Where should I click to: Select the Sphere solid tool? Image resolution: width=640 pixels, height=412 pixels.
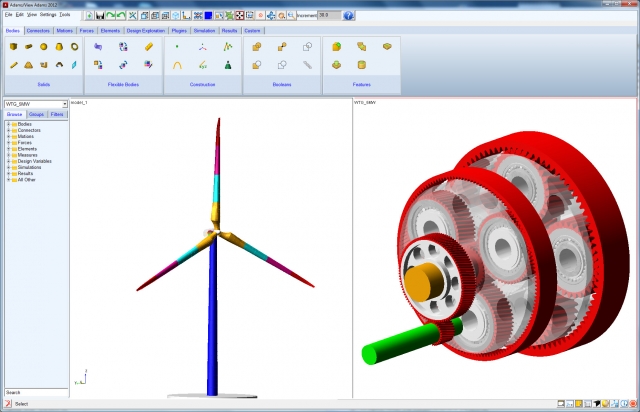(x=44, y=47)
